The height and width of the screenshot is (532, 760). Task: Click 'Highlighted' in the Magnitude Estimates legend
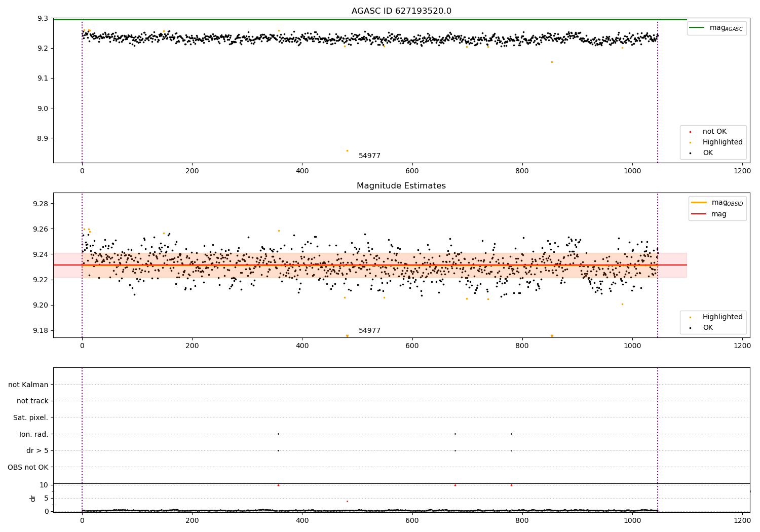pos(723,317)
